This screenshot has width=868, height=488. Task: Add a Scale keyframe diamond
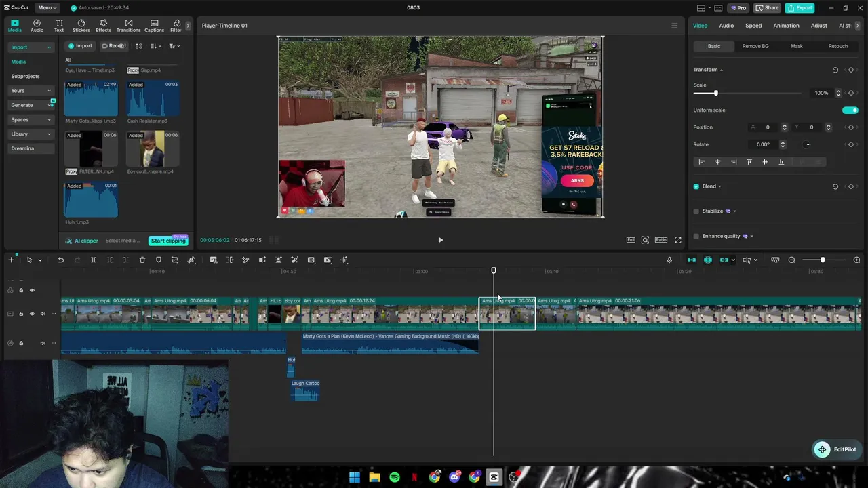point(851,93)
